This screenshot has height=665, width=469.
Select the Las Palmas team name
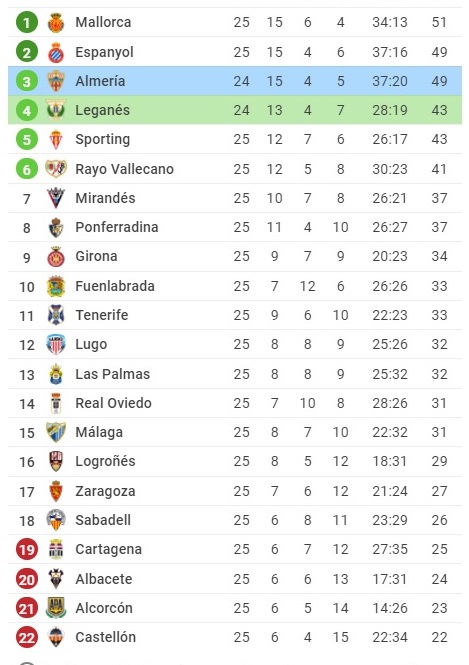(112, 374)
